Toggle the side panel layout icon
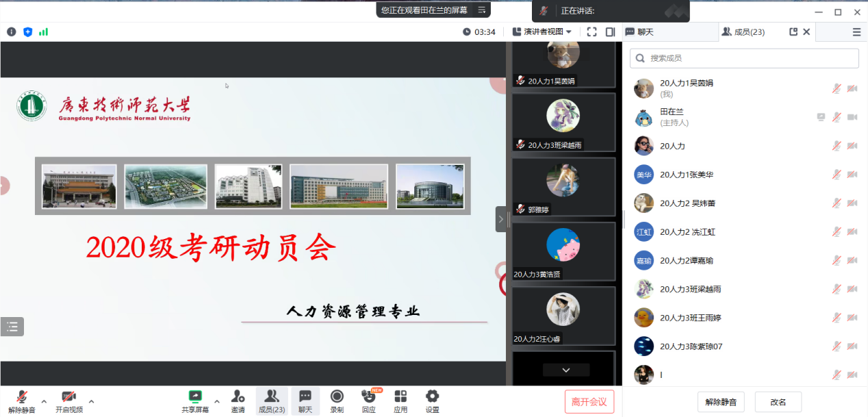868x417 pixels. [x=610, y=31]
